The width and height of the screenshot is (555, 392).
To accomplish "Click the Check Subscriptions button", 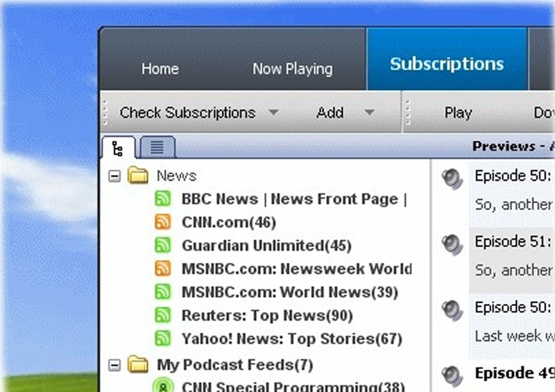I will click(x=187, y=112).
